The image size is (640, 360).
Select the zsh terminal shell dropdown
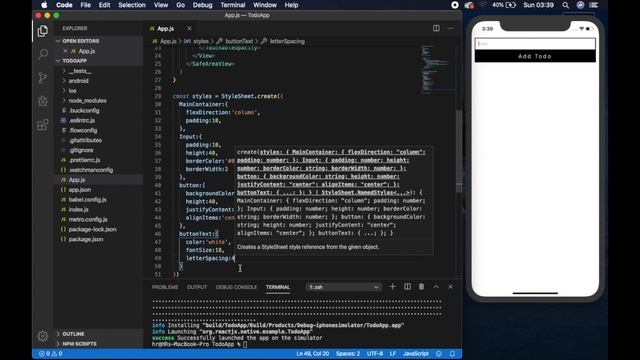[x=344, y=287]
